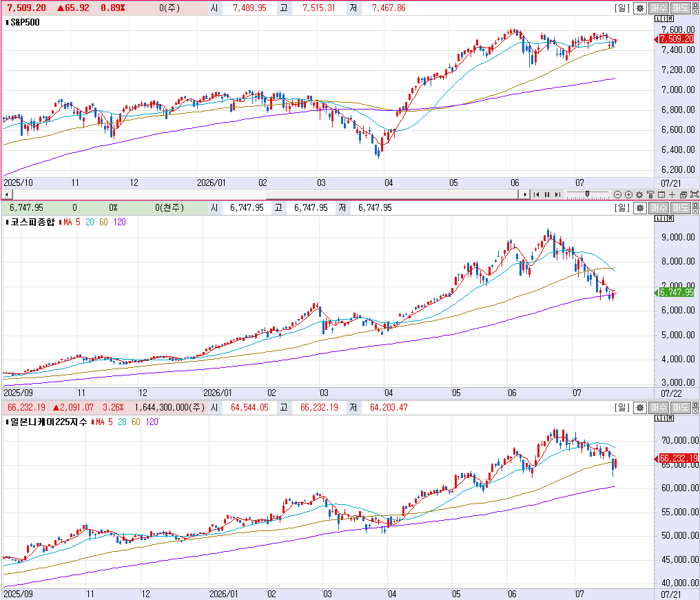700x600 pixels.
Task: Open chart settings gear in S&P500 panel header
Action: point(640,8)
